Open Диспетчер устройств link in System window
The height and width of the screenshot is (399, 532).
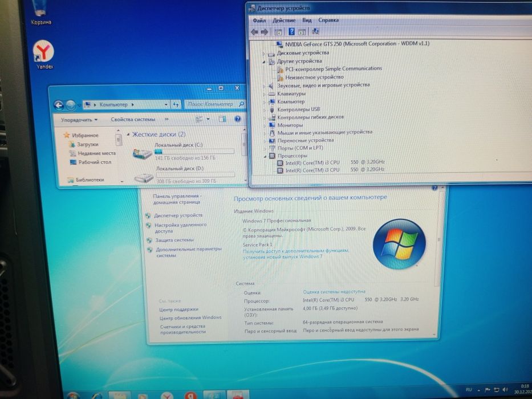click(178, 215)
